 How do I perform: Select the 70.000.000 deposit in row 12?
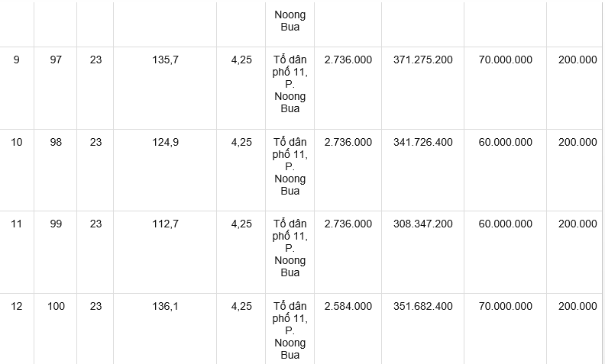(x=505, y=306)
